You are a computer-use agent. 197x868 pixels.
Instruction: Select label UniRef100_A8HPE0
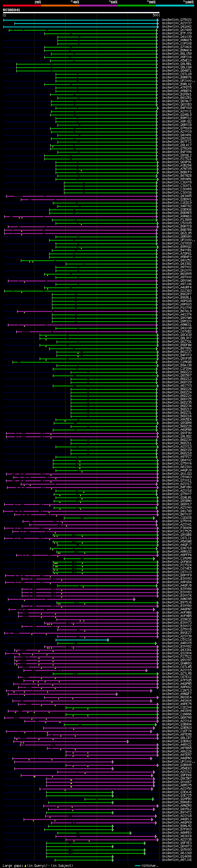(177, 833)
